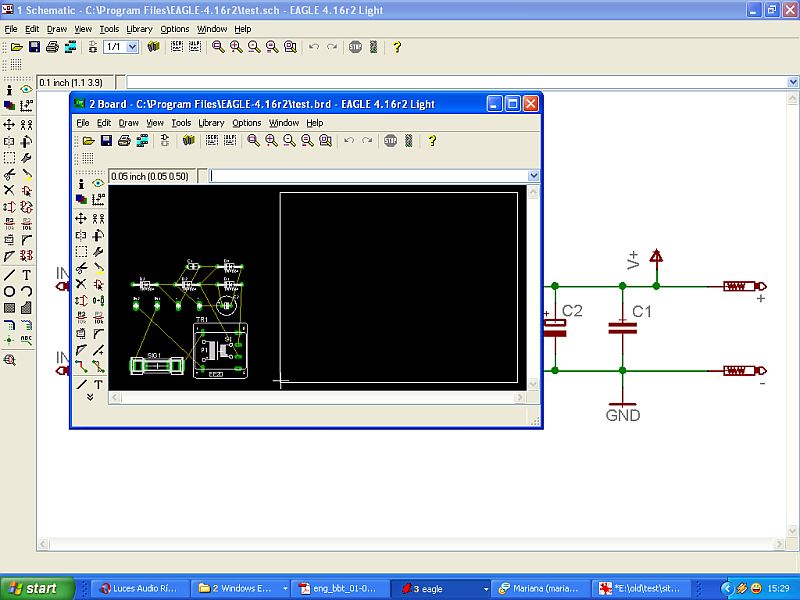Click the Grid icon in the Board window
Viewport: 800px width, 600px height.
pos(88,158)
